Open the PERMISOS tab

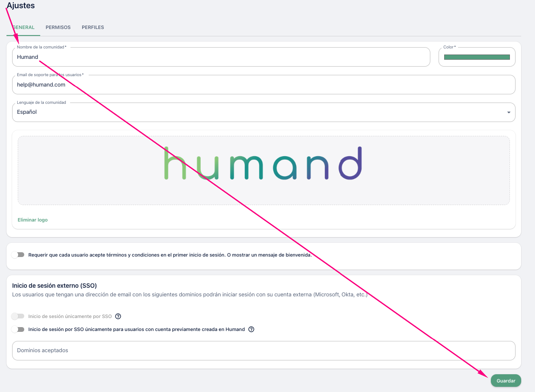click(58, 27)
